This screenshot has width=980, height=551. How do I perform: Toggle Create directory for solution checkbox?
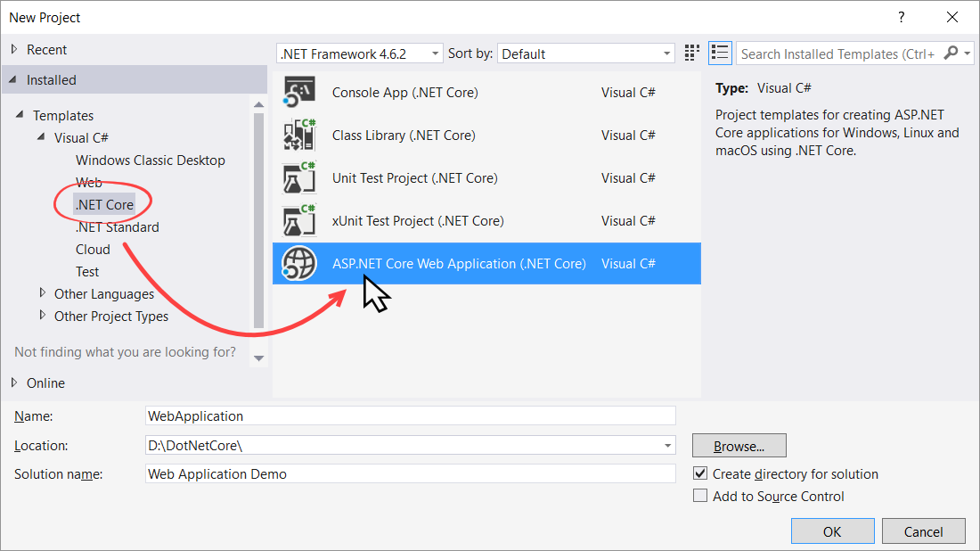[700, 473]
